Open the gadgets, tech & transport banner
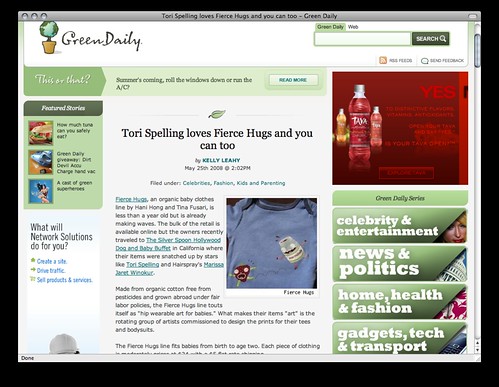This screenshot has height=387, width=499. click(400, 338)
